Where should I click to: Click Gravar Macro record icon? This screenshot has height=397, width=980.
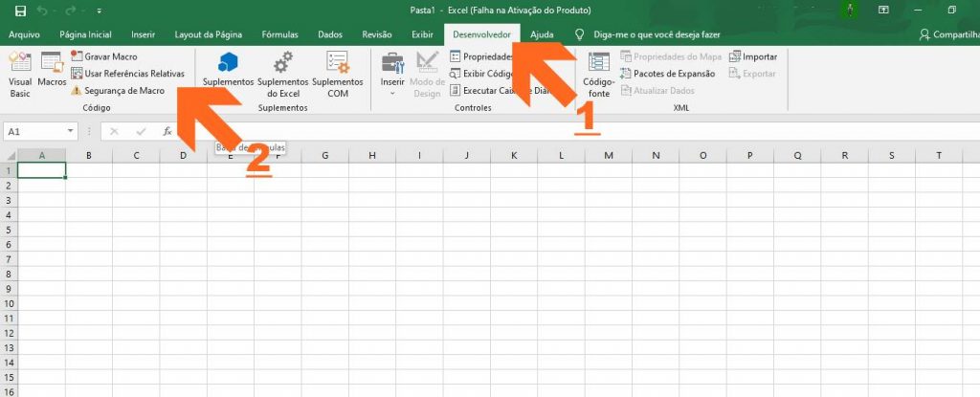(x=77, y=56)
